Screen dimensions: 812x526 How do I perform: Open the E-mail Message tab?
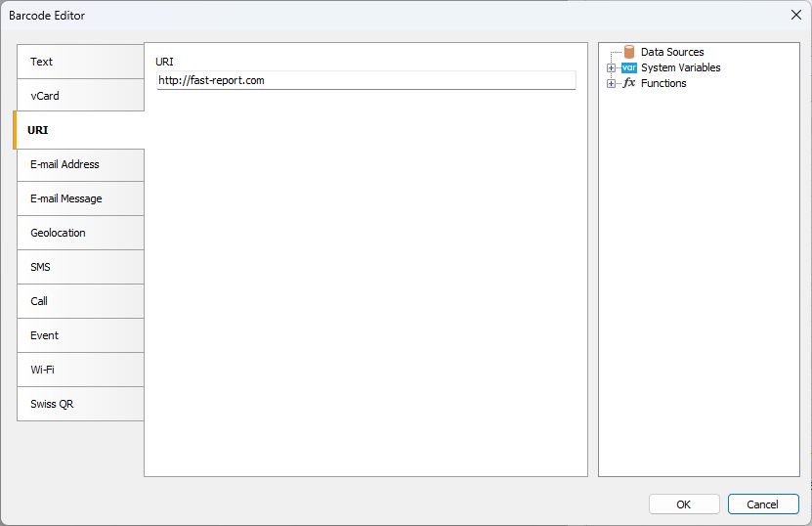point(80,199)
